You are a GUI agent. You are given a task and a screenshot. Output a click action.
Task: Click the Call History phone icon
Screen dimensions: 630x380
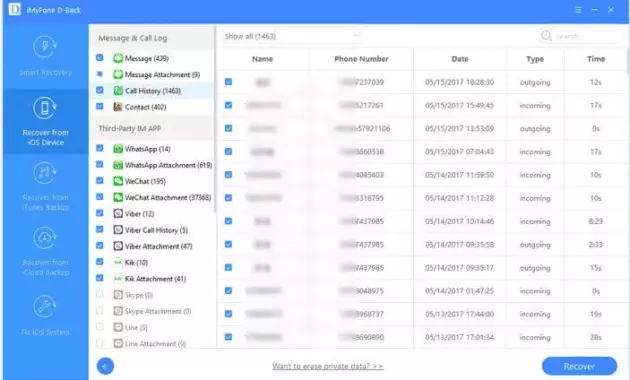[x=118, y=91]
